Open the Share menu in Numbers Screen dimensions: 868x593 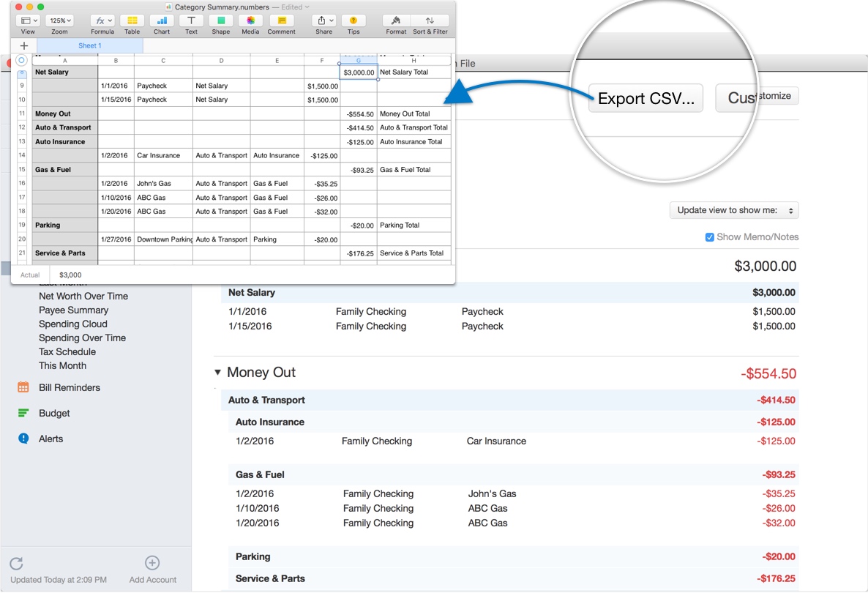[324, 20]
